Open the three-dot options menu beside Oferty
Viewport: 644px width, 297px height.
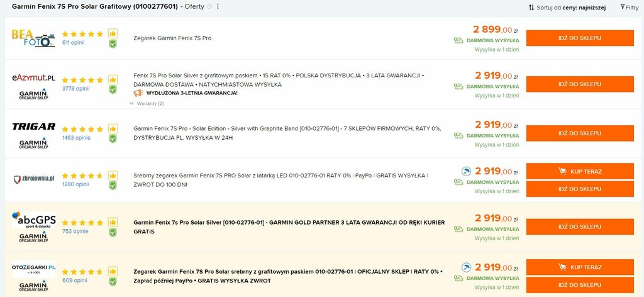coord(218,6)
